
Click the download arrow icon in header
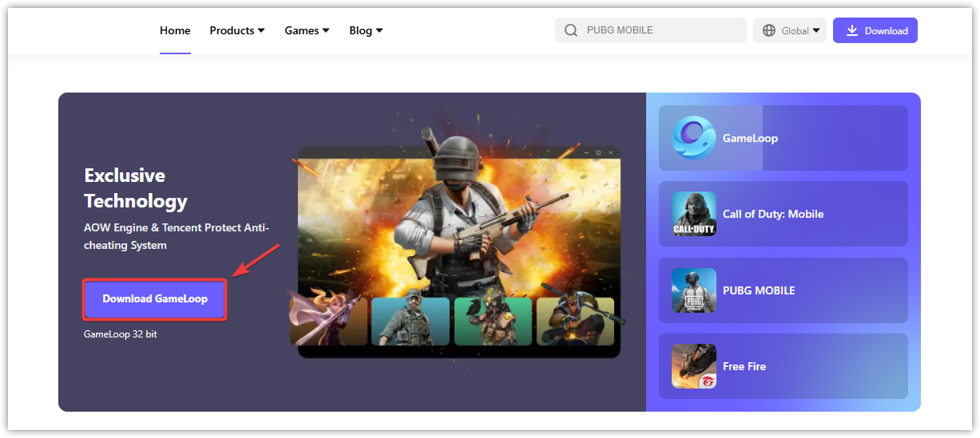(852, 30)
